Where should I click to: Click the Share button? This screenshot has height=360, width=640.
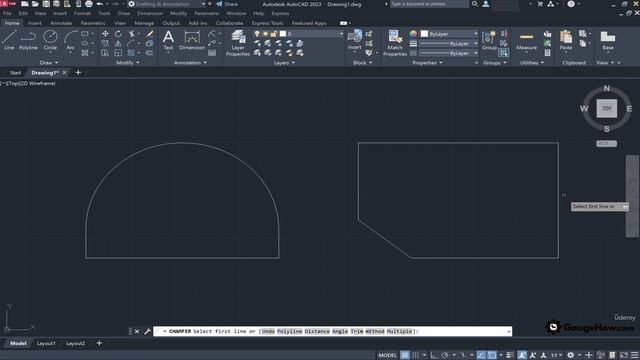(x=227, y=4)
